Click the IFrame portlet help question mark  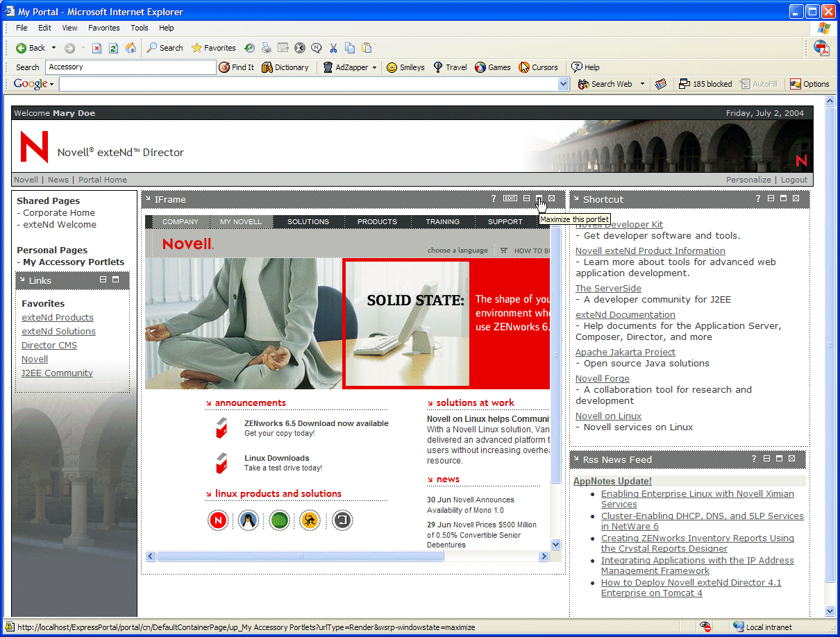click(494, 199)
